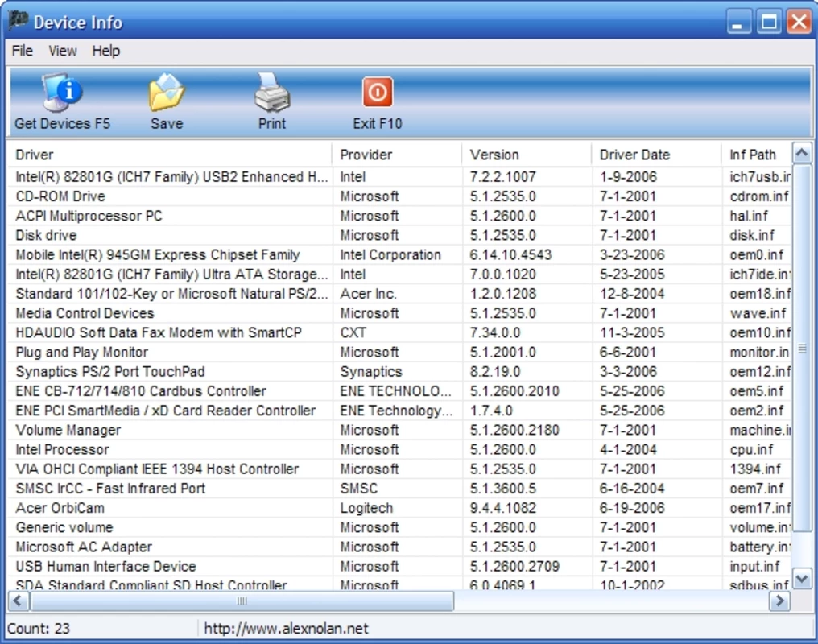
Task: Click the horizontal scrollbar right arrow
Action: pyautogui.click(x=780, y=601)
